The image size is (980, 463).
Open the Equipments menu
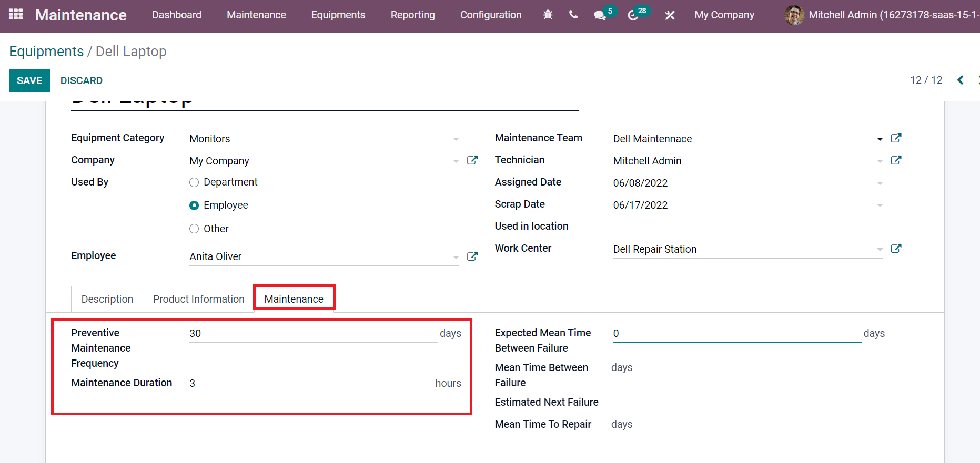click(x=338, y=15)
